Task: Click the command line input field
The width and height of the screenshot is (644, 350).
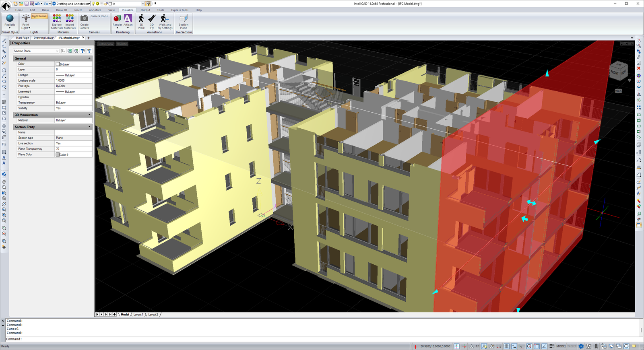Action: [x=322, y=339]
